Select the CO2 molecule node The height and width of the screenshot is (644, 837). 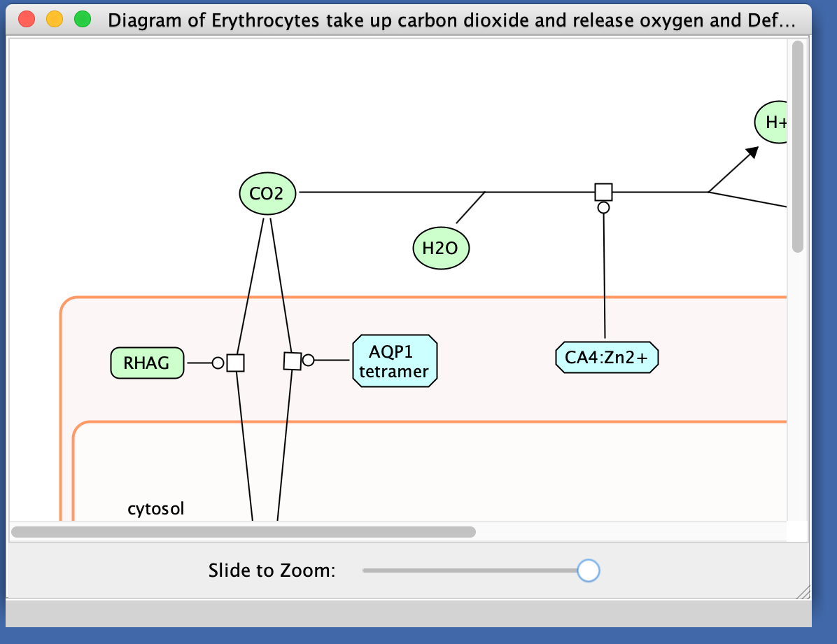(267, 193)
